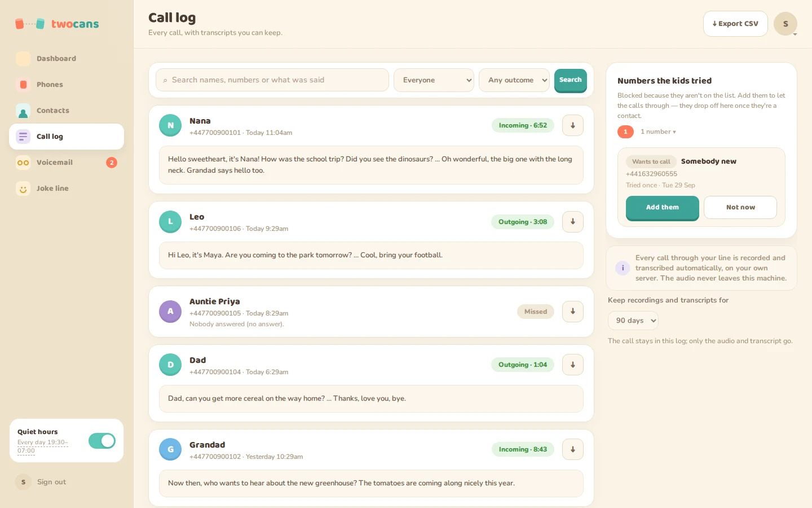Go to Dashboard
812x508 pixels.
(67, 59)
